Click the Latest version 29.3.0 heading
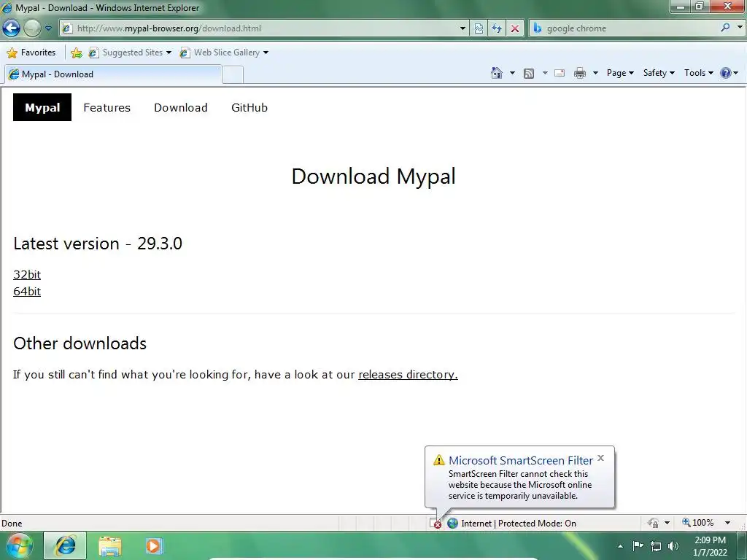 click(x=98, y=244)
